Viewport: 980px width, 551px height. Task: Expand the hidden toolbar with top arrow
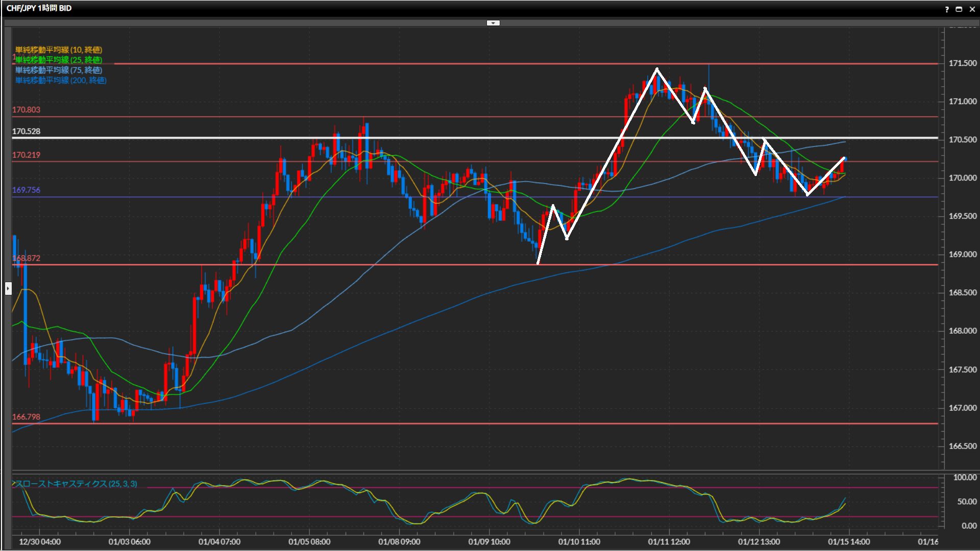(493, 23)
